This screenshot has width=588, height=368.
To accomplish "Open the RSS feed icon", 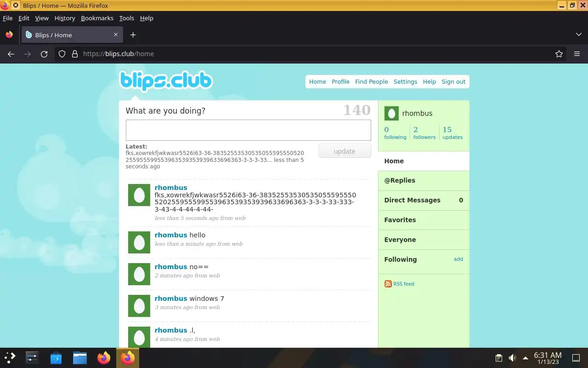I will (388, 284).
